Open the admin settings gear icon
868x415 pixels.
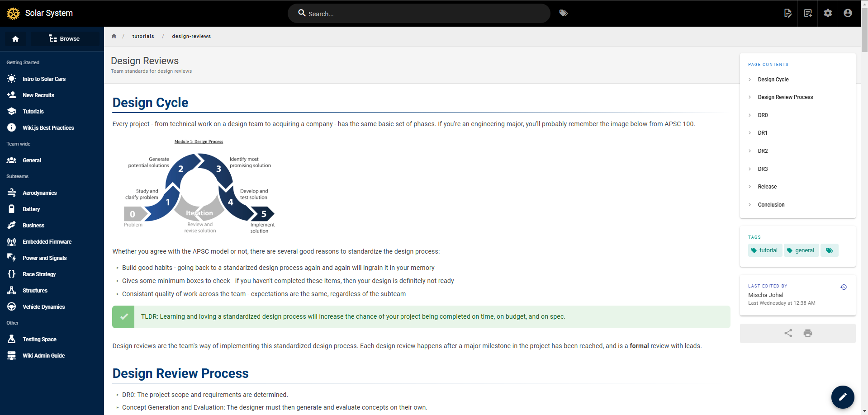[x=827, y=13]
